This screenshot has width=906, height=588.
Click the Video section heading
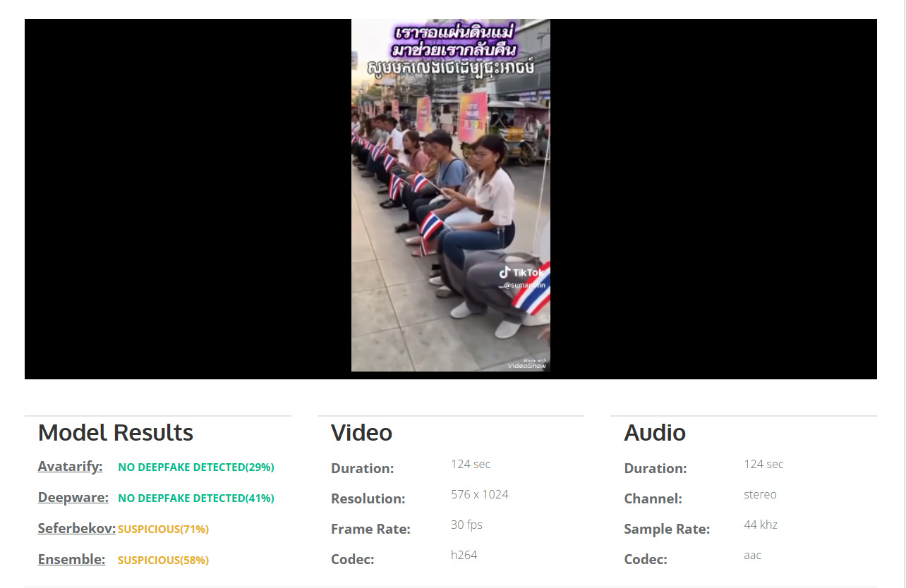coord(361,433)
